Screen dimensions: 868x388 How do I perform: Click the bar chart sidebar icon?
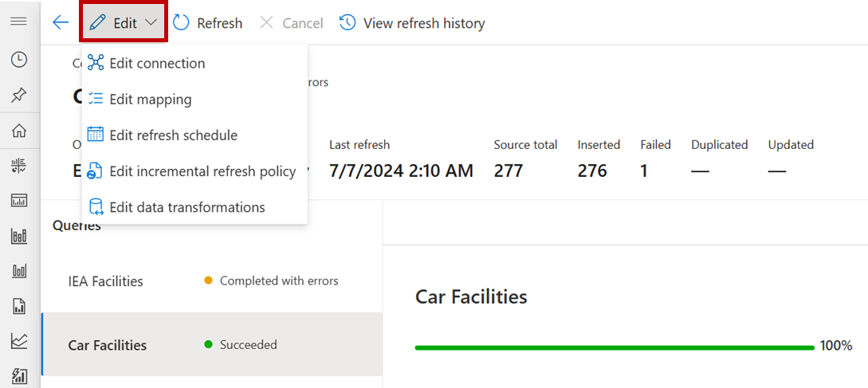coord(18,236)
